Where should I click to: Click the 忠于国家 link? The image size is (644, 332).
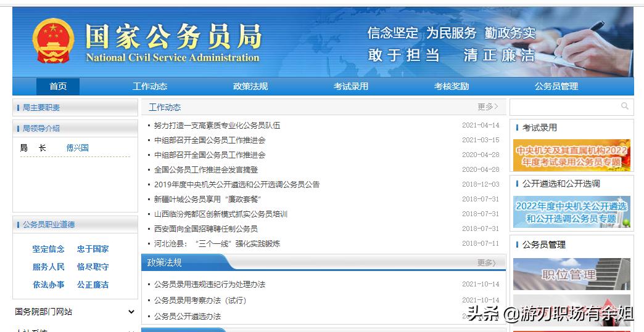93,249
